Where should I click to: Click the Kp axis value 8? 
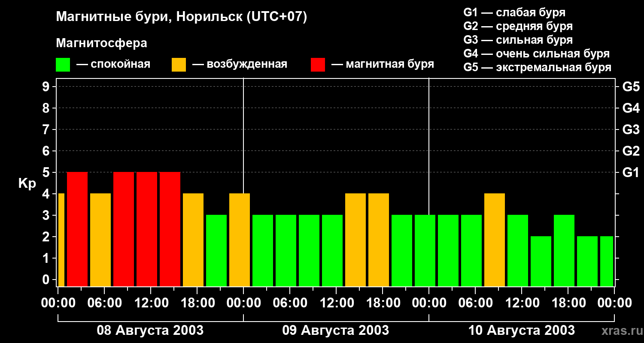point(47,108)
